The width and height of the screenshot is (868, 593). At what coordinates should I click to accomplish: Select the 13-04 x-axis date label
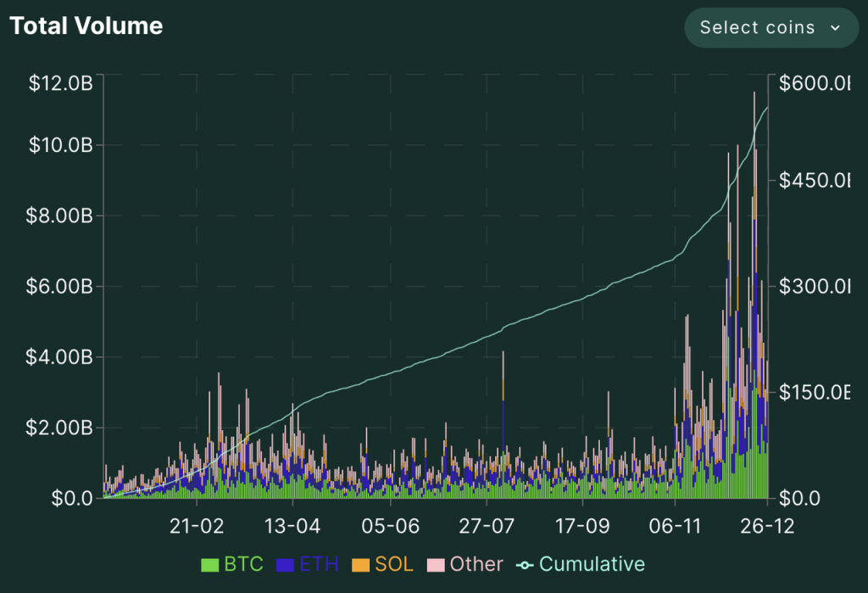coord(292,526)
